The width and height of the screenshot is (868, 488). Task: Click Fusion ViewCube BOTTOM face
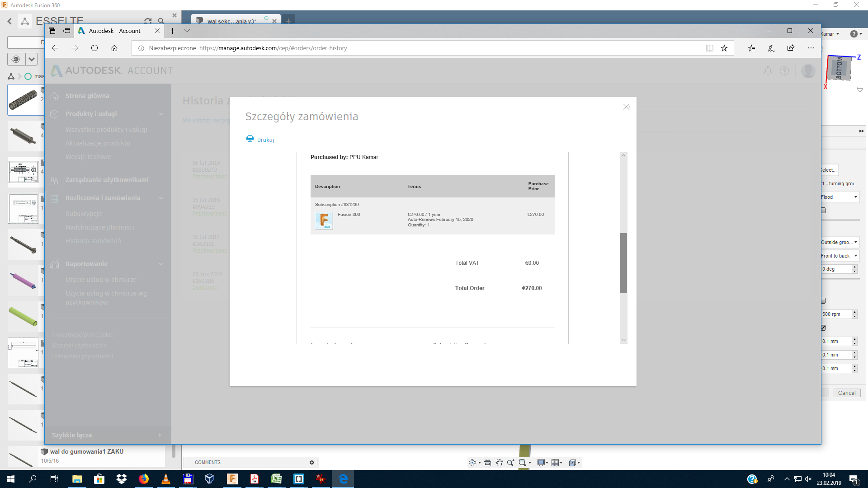(840, 68)
